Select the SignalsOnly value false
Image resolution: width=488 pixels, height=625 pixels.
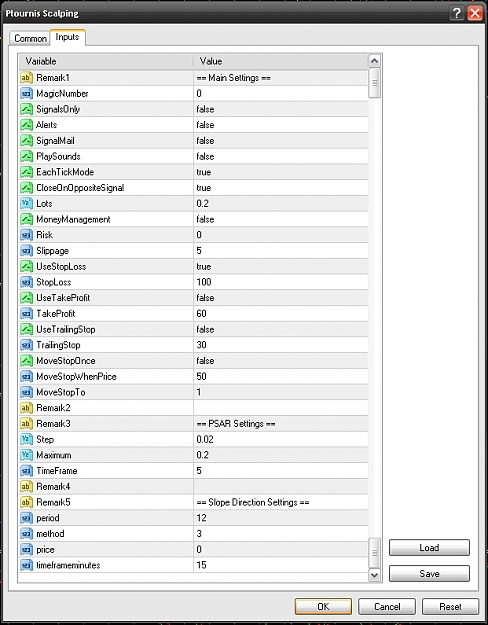pos(205,109)
